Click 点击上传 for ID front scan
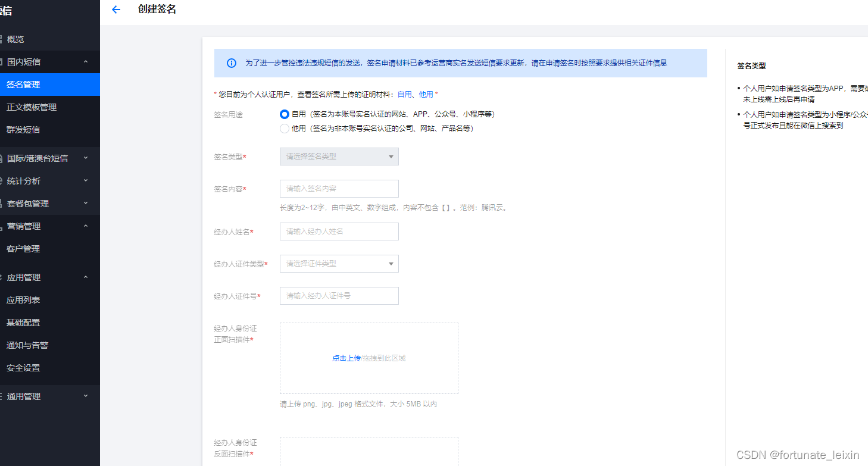Screen dimensions: 868x466 pyautogui.click(x=346, y=358)
